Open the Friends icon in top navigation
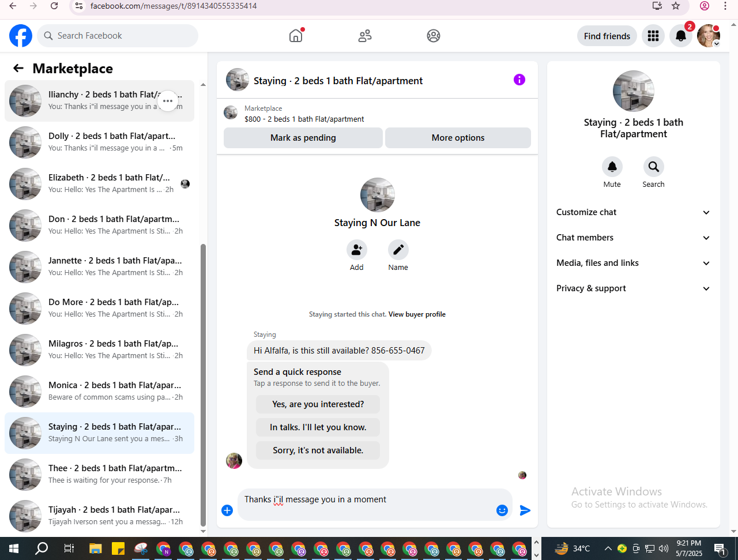The width and height of the screenshot is (738, 560). [365, 36]
